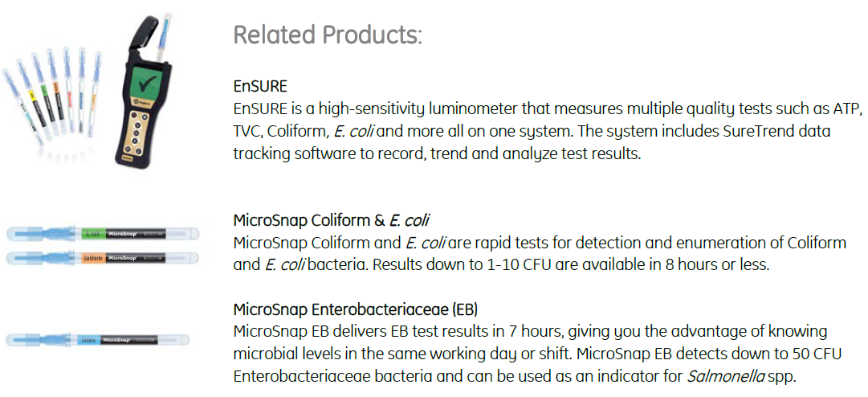Click the orange-labeled swab tube in the fan
The width and height of the screenshot is (868, 397).
pyautogui.click(x=55, y=87)
